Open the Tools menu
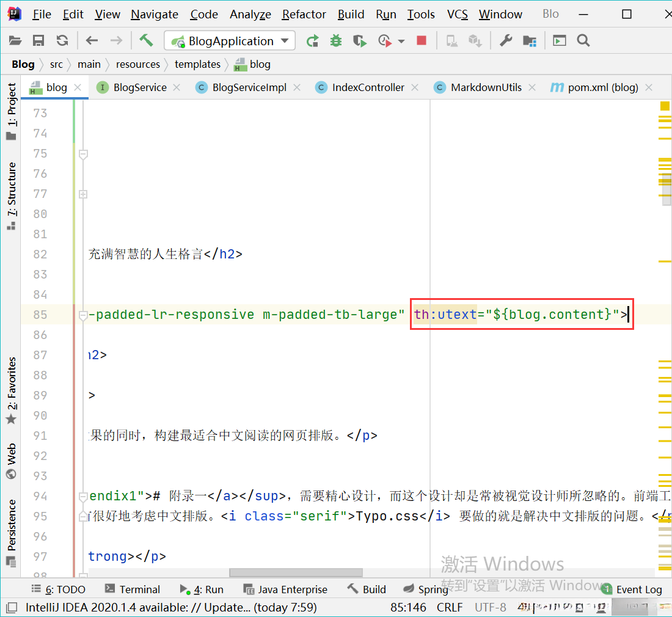The image size is (672, 617). (421, 14)
